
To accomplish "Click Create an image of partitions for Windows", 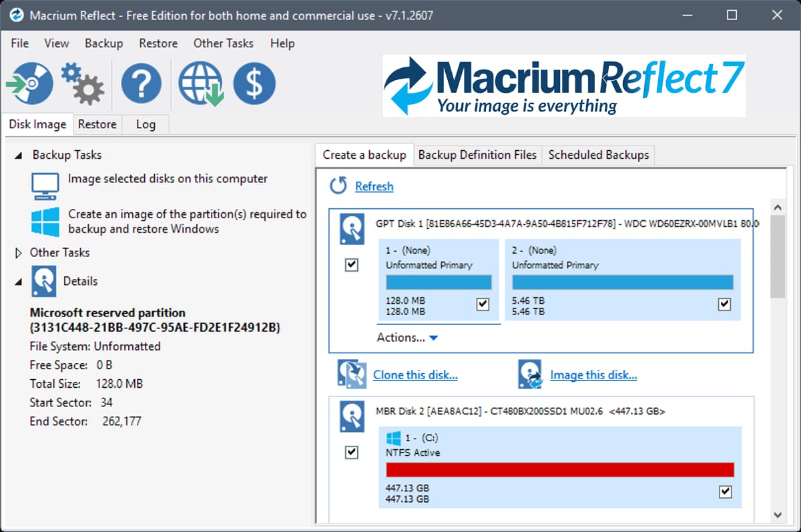I will coord(188,222).
